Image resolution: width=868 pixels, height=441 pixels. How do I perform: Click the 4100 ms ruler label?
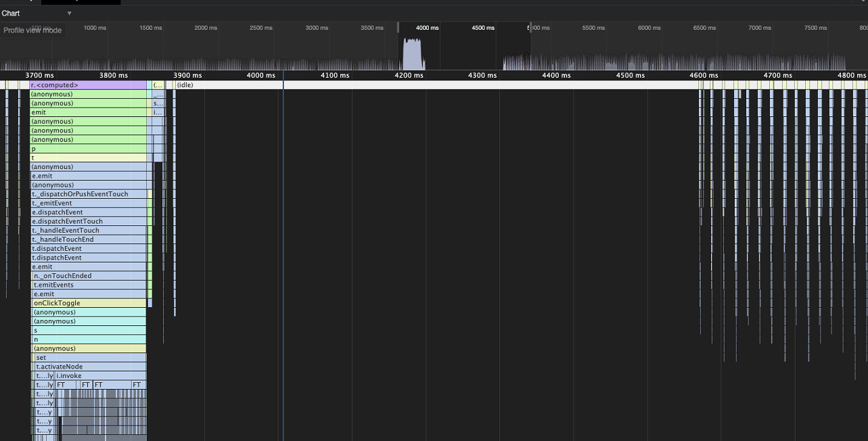(x=335, y=75)
